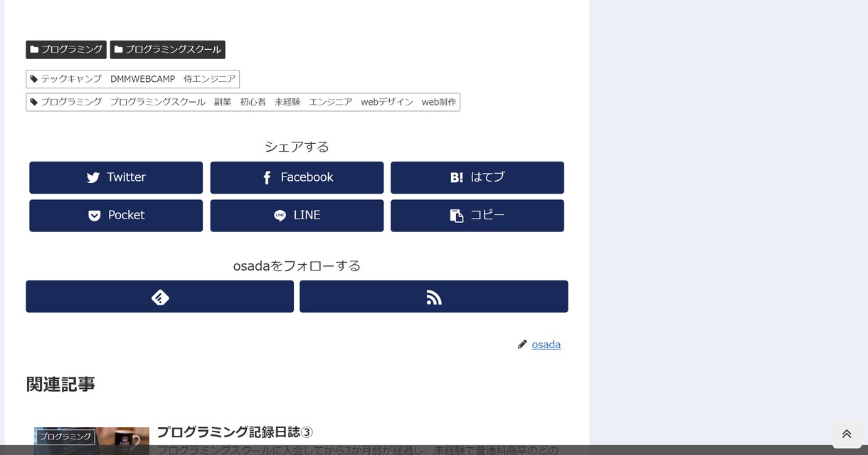
Task: Share the article via LINE
Action: coord(297,215)
